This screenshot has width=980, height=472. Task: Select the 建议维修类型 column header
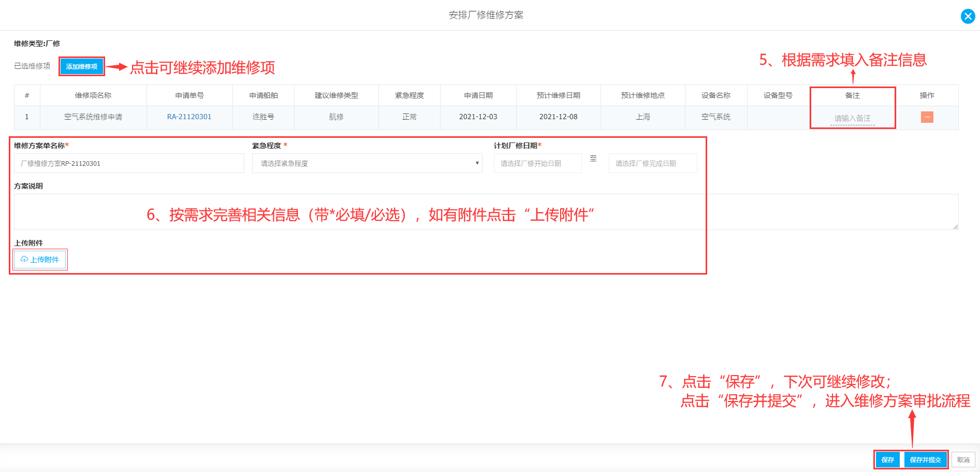pos(337,95)
